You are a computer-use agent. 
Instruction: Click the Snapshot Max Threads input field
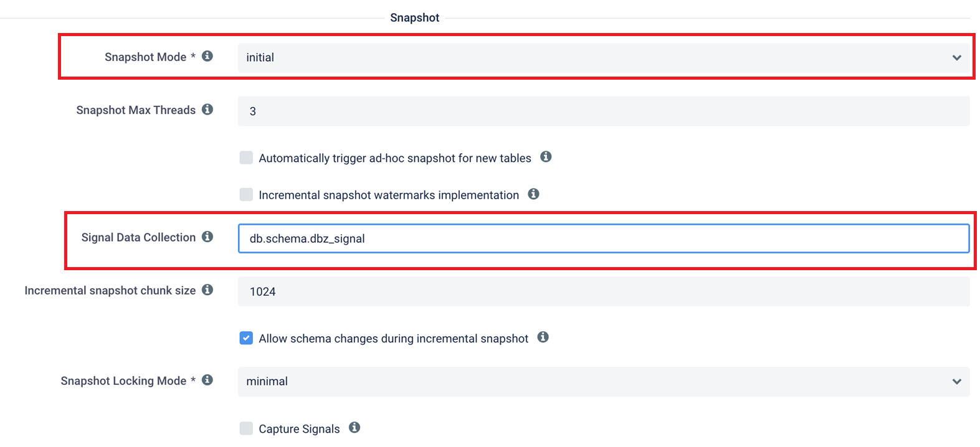pyautogui.click(x=604, y=111)
